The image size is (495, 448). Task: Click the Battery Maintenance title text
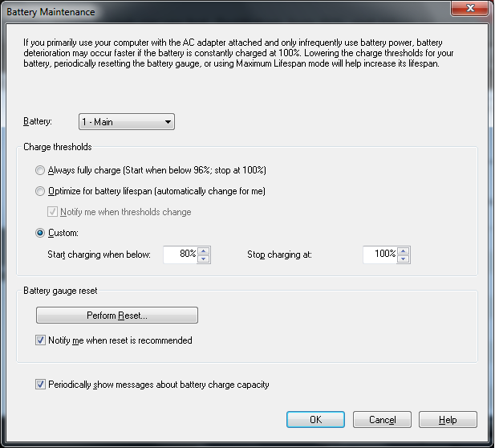(x=51, y=12)
